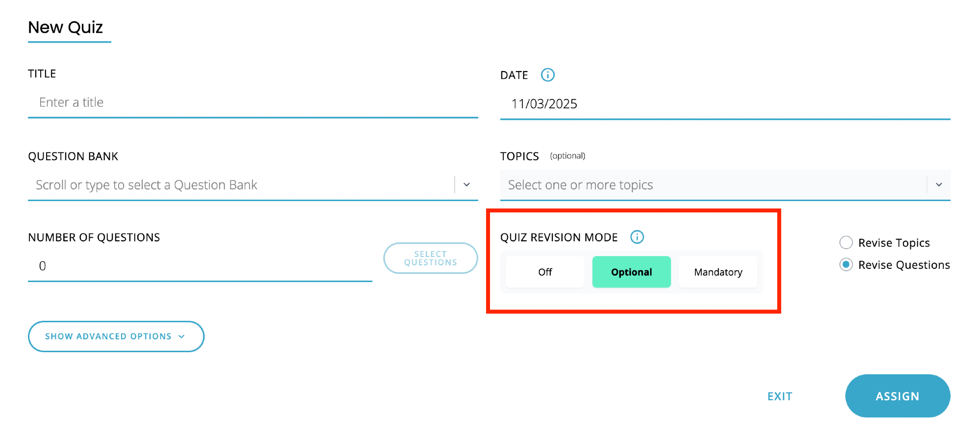Viewport: 980px width, 440px height.
Task: Click the Number of Questions input field
Action: coord(200,266)
